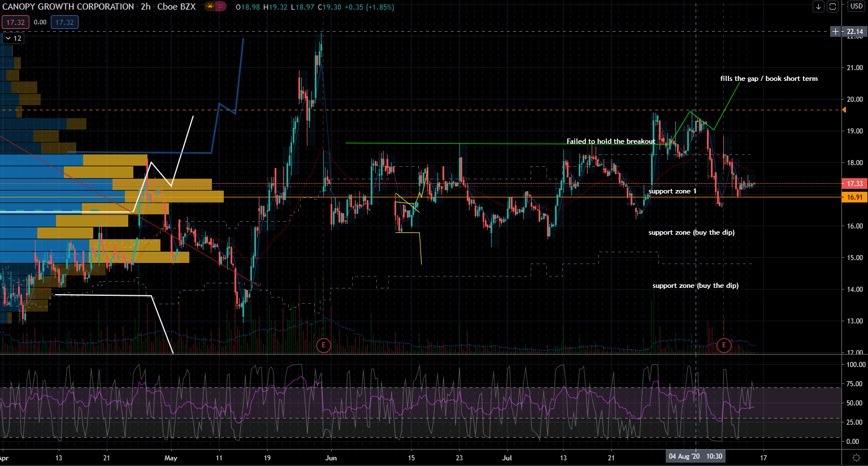
Task: Click the Jul label on time axis
Action: (507, 458)
